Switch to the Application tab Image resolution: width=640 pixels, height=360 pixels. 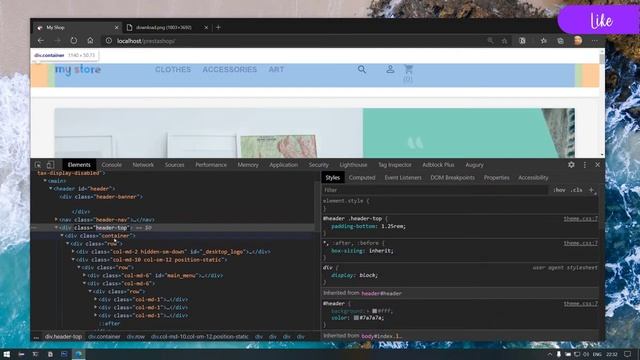(x=284, y=165)
